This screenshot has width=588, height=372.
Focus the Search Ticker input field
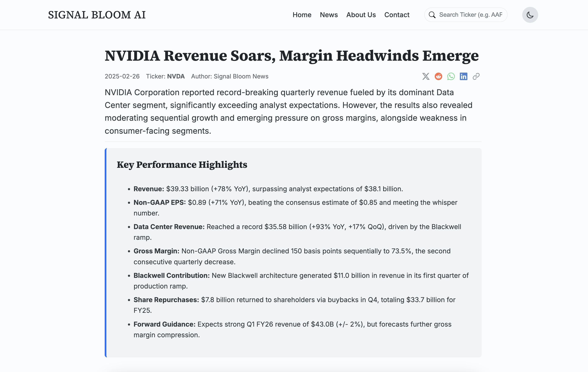coord(471,15)
